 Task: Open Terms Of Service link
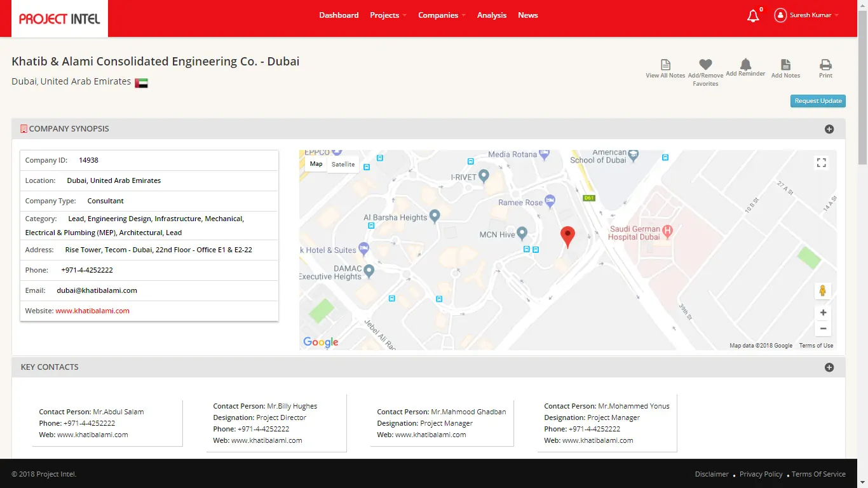(818, 474)
